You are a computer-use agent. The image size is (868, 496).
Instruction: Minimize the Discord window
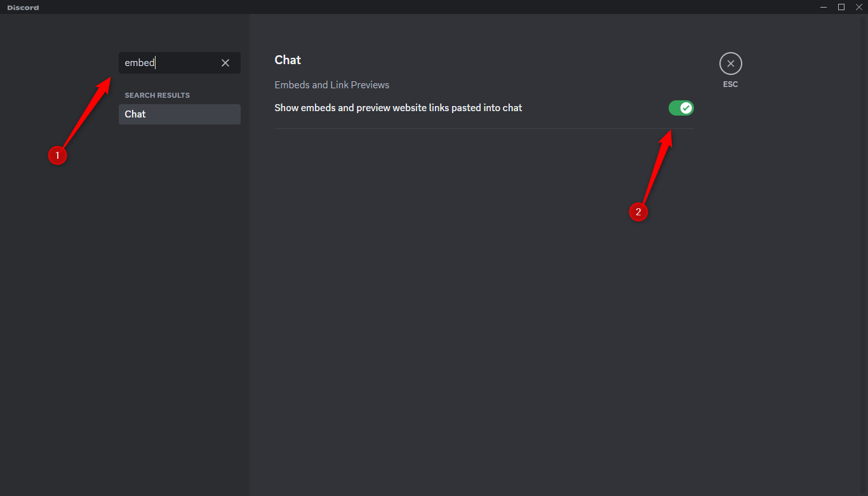(823, 6)
